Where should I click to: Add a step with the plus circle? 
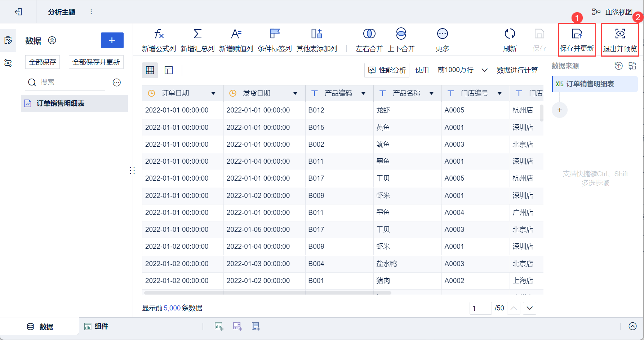tap(560, 110)
